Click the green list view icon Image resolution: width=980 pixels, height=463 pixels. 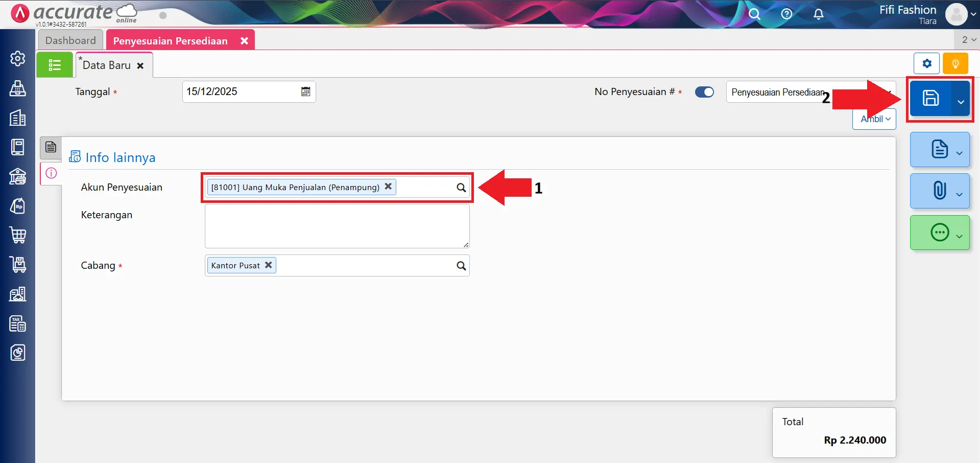[x=54, y=65]
